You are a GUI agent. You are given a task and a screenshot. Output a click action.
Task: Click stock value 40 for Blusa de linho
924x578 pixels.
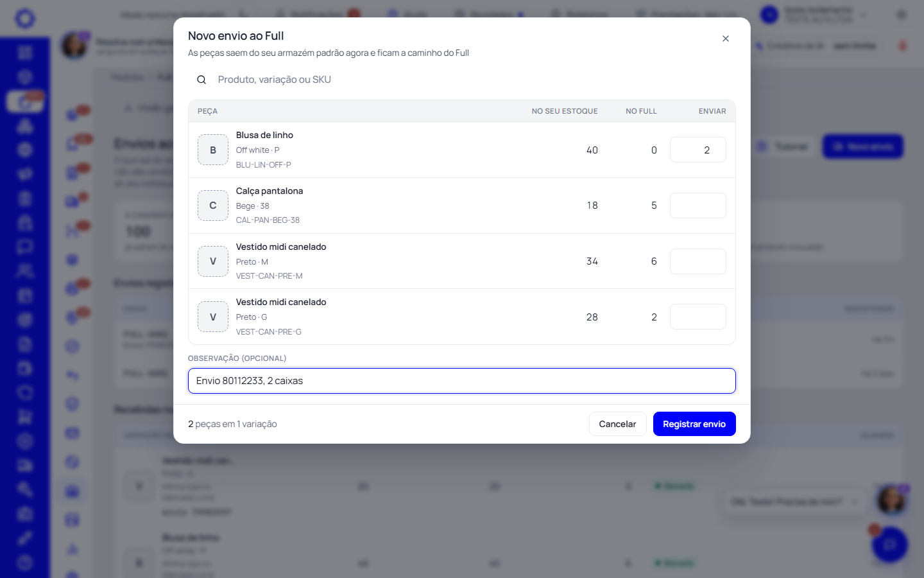[x=592, y=150]
